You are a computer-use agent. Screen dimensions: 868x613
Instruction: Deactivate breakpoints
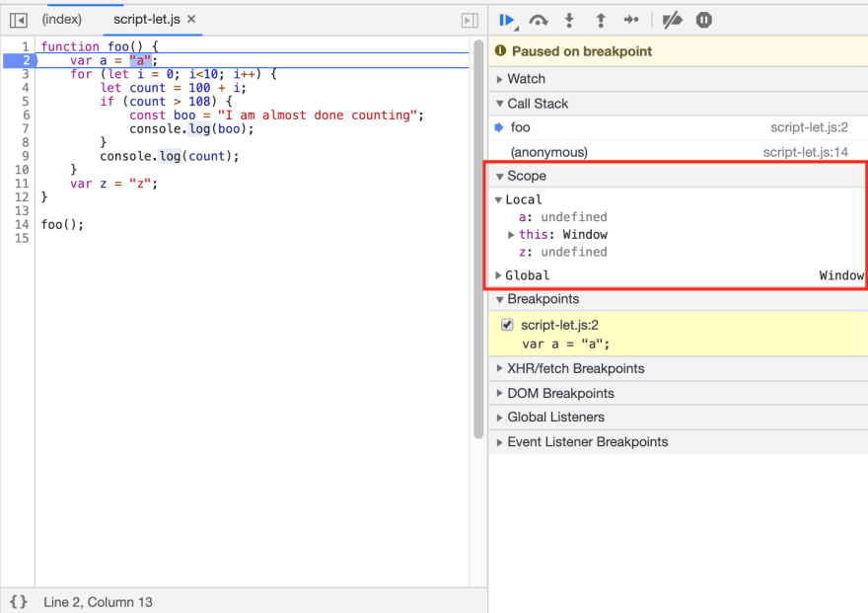pos(672,21)
